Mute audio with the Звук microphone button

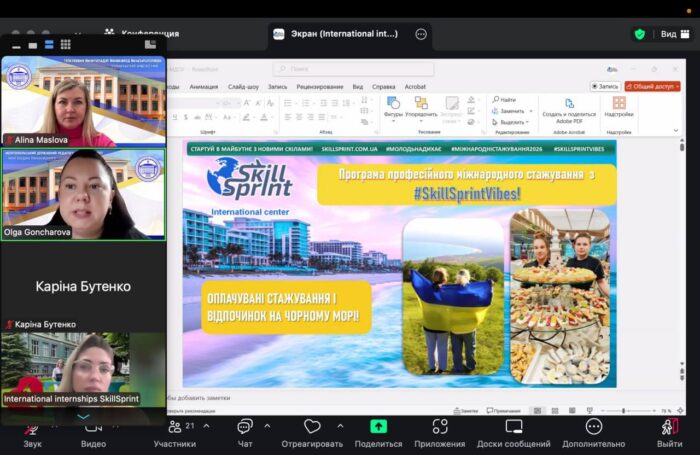32,428
